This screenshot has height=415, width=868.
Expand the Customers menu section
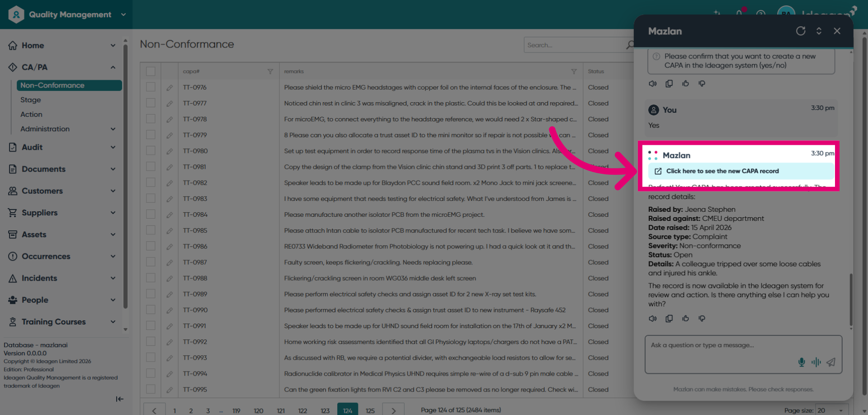[x=113, y=191]
